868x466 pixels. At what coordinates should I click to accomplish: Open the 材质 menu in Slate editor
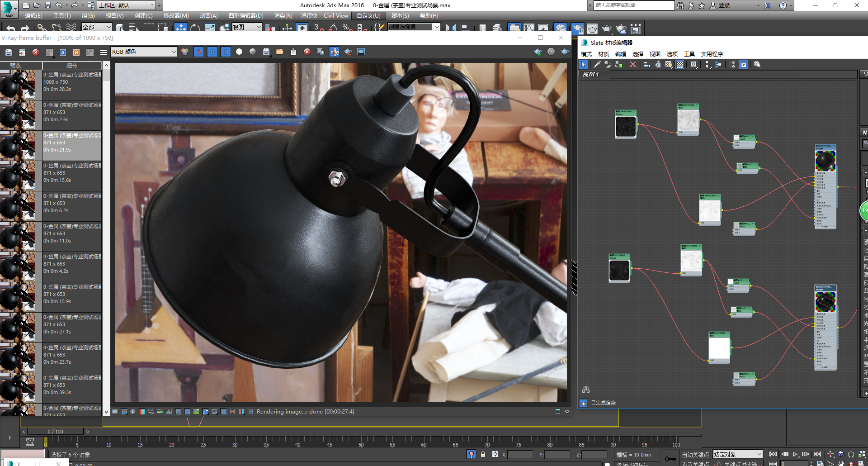[603, 54]
